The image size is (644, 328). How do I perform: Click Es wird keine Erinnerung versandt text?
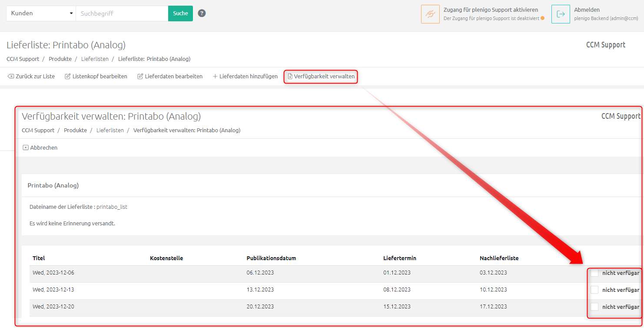point(72,224)
